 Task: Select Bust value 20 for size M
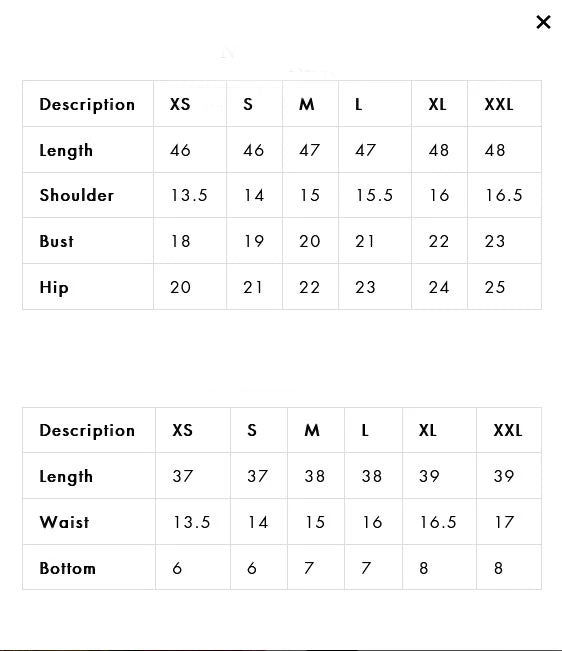point(310,241)
